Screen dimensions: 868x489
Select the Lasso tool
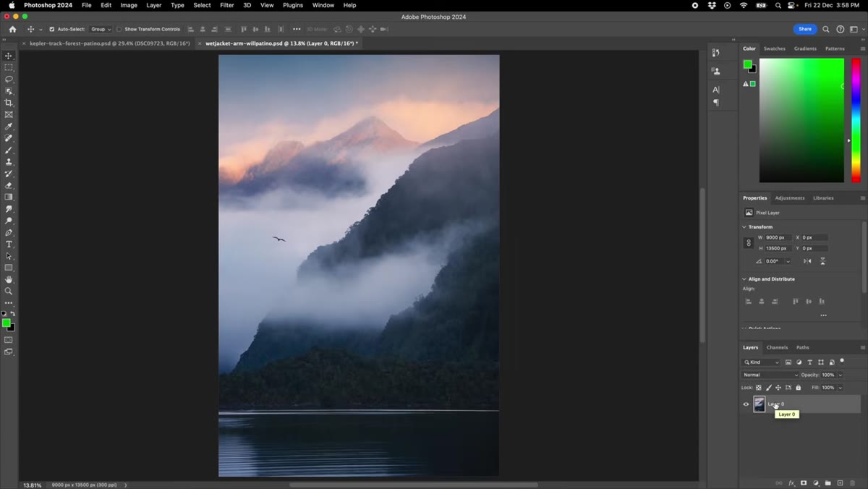[x=9, y=79]
